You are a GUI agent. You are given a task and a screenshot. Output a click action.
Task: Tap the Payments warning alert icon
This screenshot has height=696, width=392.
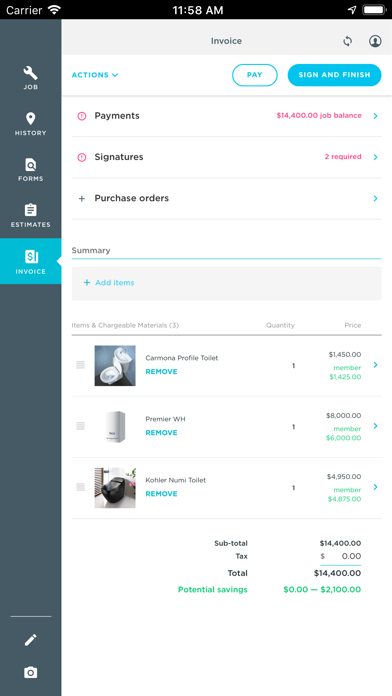click(82, 116)
